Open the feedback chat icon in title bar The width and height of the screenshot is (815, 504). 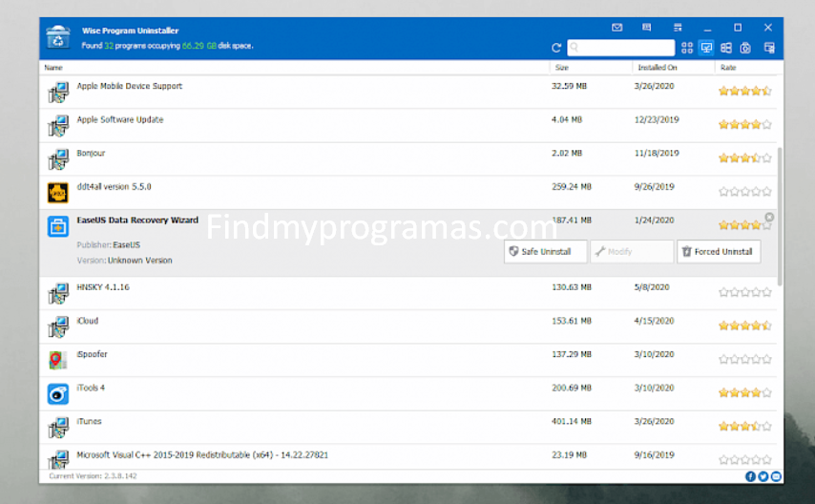click(647, 28)
